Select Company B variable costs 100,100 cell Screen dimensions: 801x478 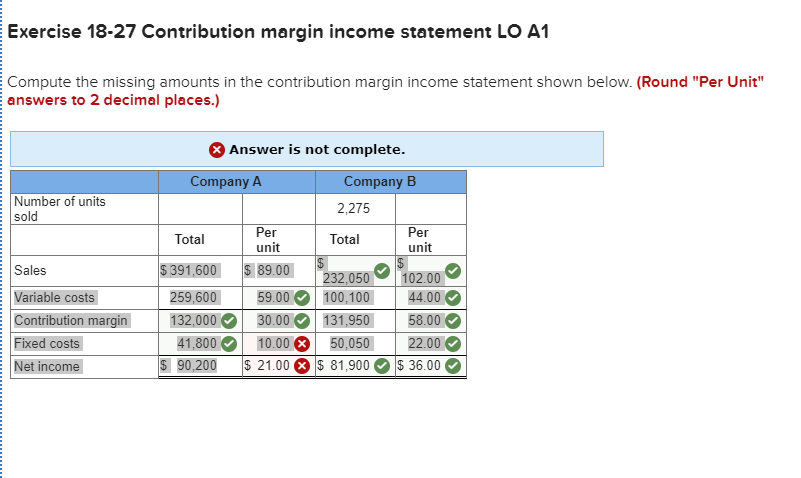tap(356, 298)
